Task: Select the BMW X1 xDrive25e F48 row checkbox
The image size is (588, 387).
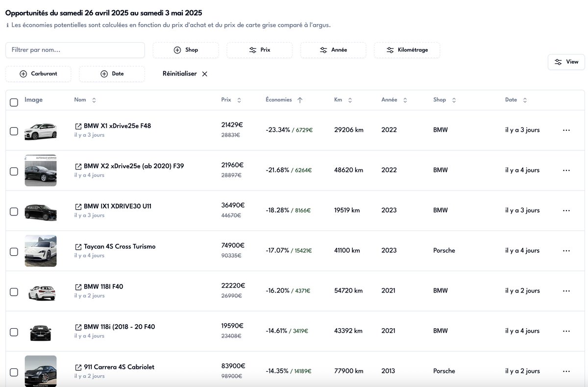Action: [14, 131]
